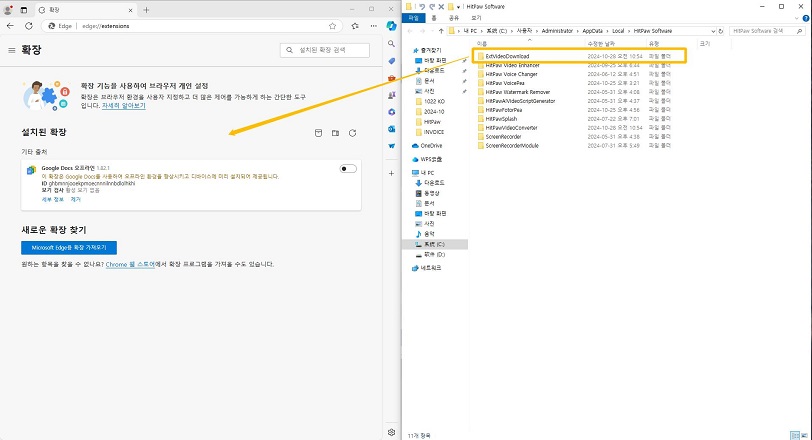Open quick access toolbar customize dropdown

tap(458, 7)
